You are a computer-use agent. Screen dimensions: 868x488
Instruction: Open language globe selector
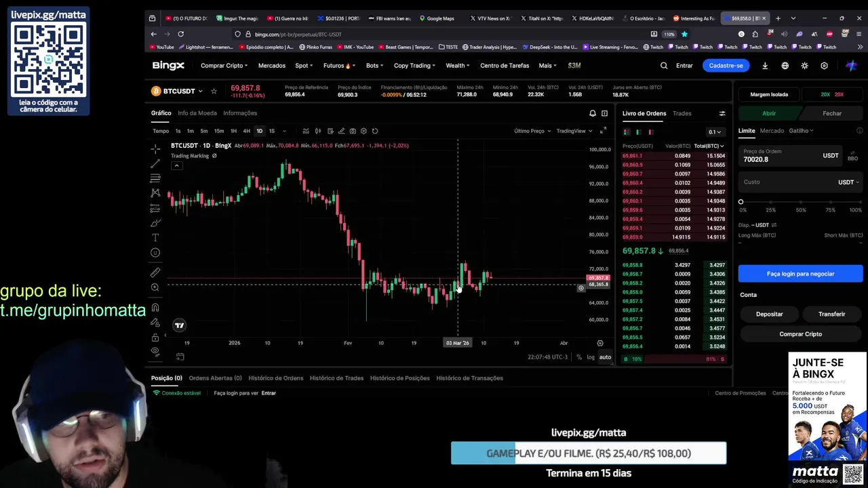[x=785, y=66]
